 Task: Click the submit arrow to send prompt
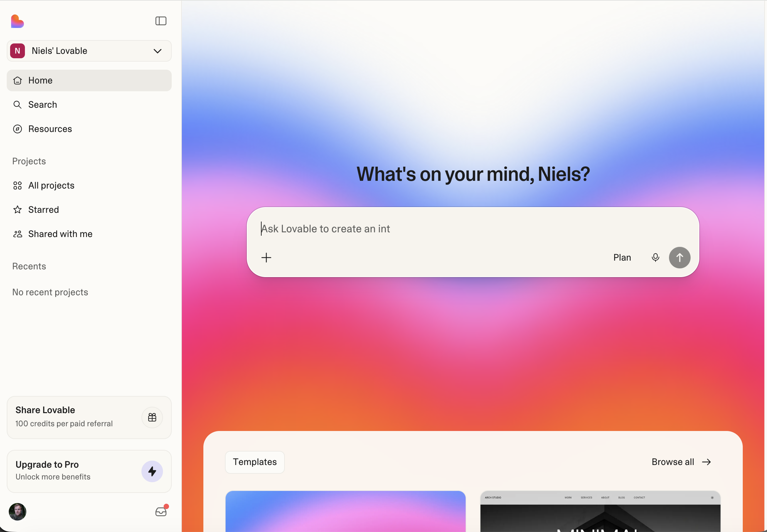pyautogui.click(x=679, y=257)
